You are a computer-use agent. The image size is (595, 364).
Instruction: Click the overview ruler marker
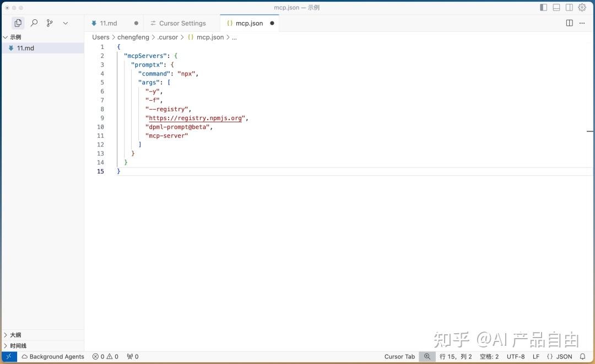coord(590,131)
